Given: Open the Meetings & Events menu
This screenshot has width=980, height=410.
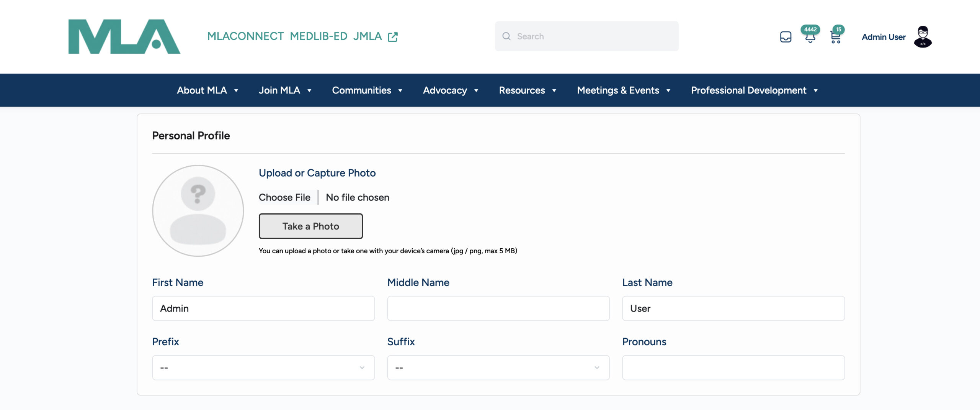Looking at the screenshot, I should click(623, 90).
